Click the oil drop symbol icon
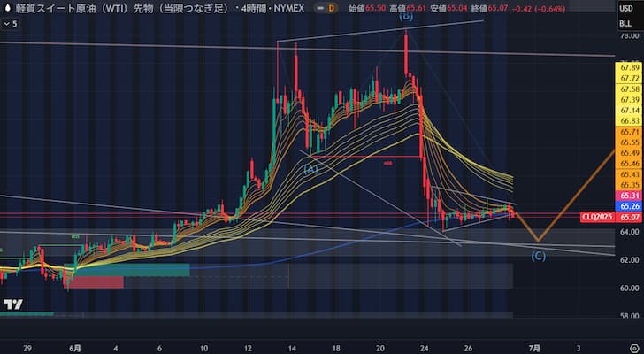 click(7, 8)
